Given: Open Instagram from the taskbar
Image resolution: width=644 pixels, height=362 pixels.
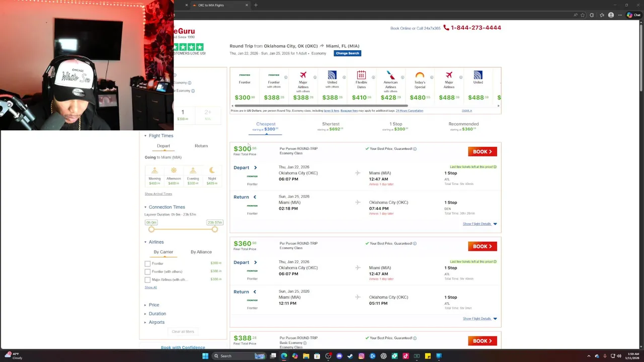Looking at the screenshot, I should pyautogui.click(x=361, y=356).
